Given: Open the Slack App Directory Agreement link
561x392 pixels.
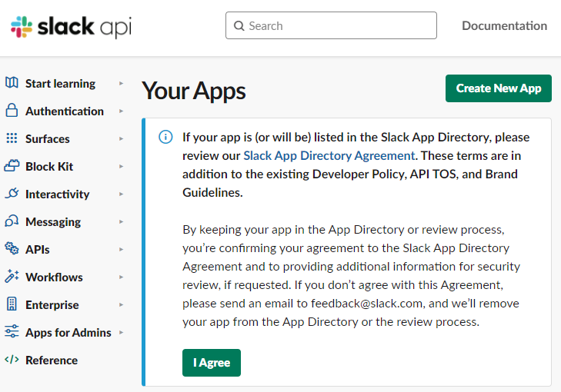Looking at the screenshot, I should [x=329, y=156].
